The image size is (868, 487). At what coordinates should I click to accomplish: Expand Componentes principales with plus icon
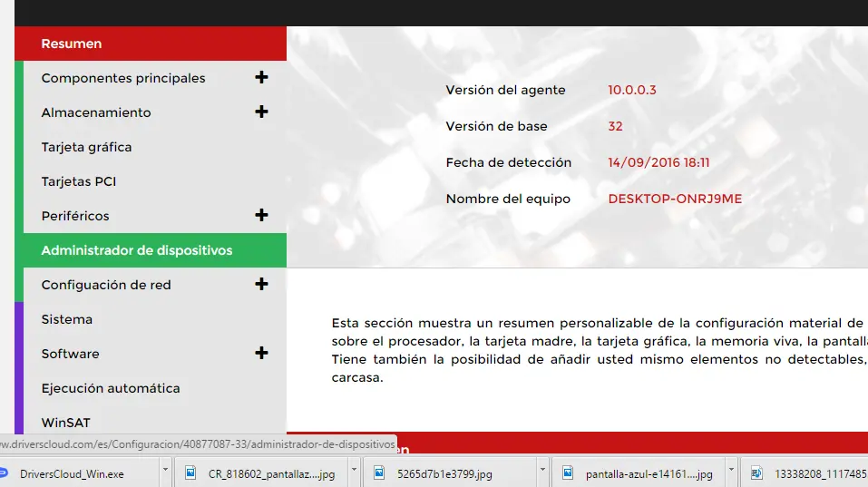click(261, 77)
